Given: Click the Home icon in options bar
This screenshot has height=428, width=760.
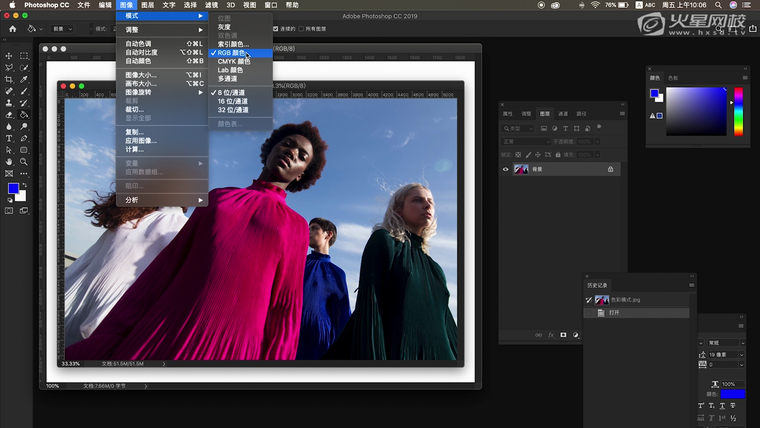Looking at the screenshot, I should coord(12,28).
